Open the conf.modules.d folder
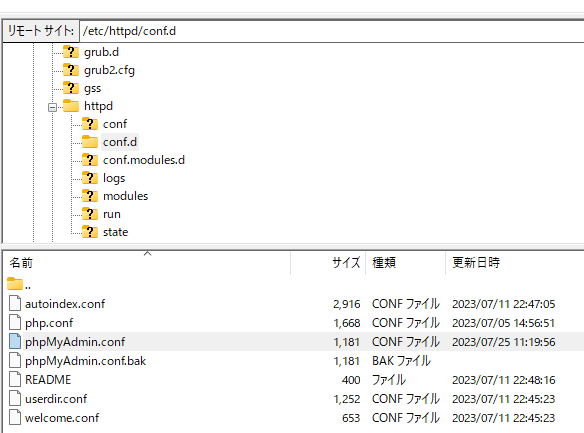This screenshot has height=433, width=584. (144, 160)
